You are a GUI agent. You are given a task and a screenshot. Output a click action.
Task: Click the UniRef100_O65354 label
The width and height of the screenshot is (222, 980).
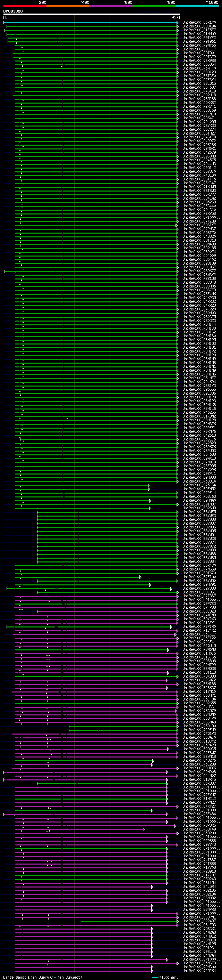pos(199,64)
